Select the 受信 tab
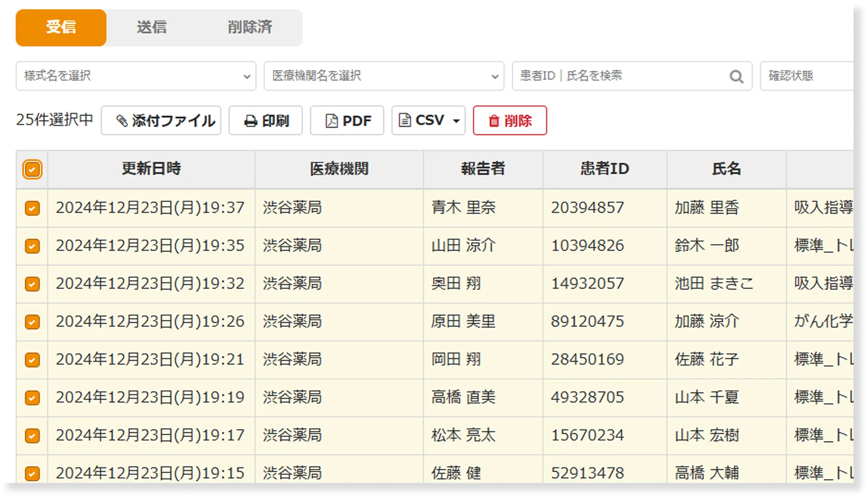The image size is (868, 497). click(x=61, y=28)
